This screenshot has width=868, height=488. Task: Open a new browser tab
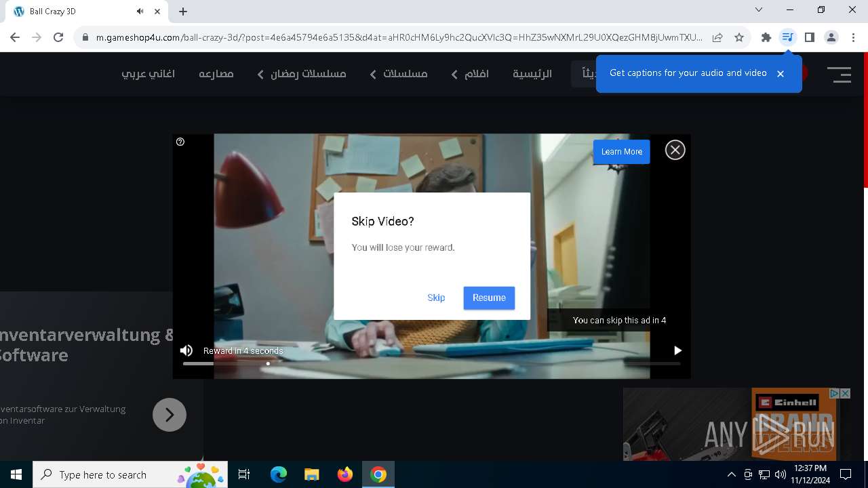tap(183, 12)
